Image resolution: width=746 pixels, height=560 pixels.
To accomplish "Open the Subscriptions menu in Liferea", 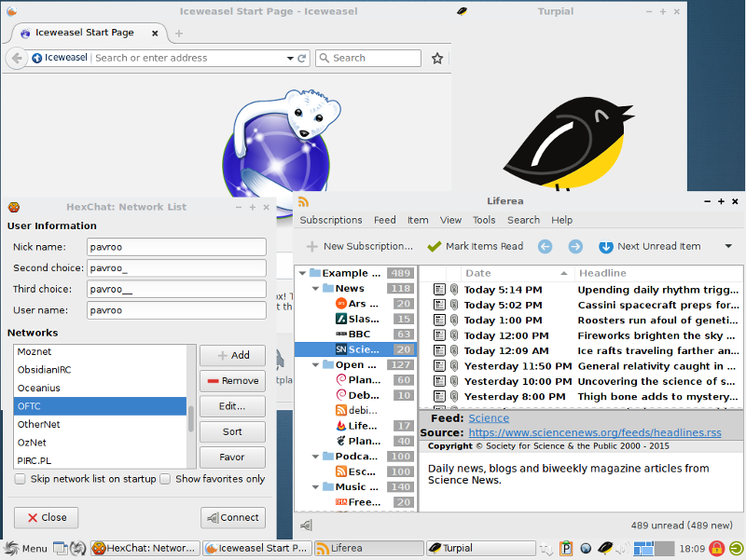I will (x=331, y=220).
